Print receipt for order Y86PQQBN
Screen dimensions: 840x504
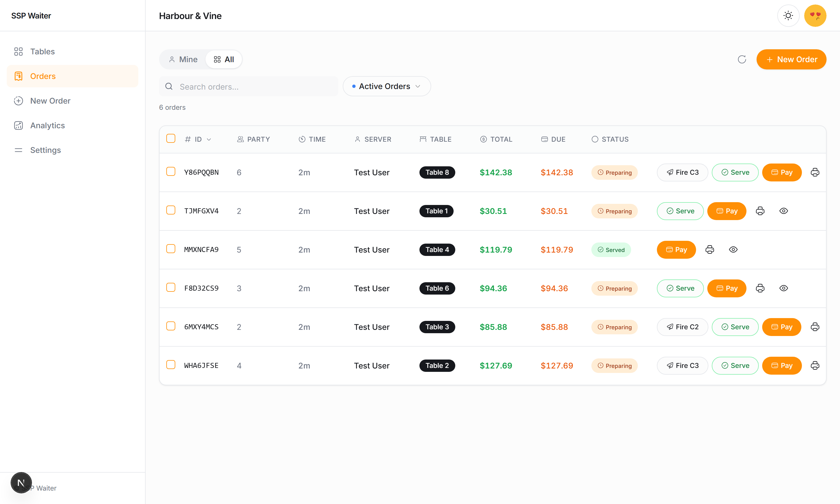click(815, 172)
